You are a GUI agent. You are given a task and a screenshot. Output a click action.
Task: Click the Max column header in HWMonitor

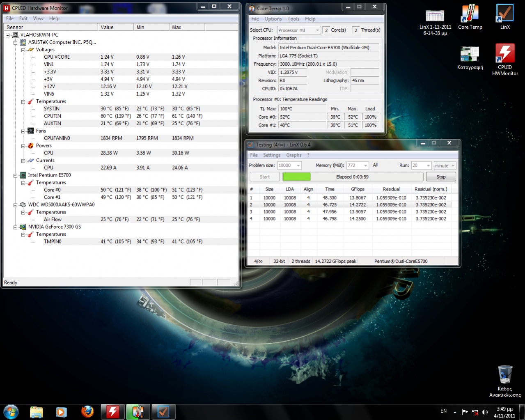187,27
